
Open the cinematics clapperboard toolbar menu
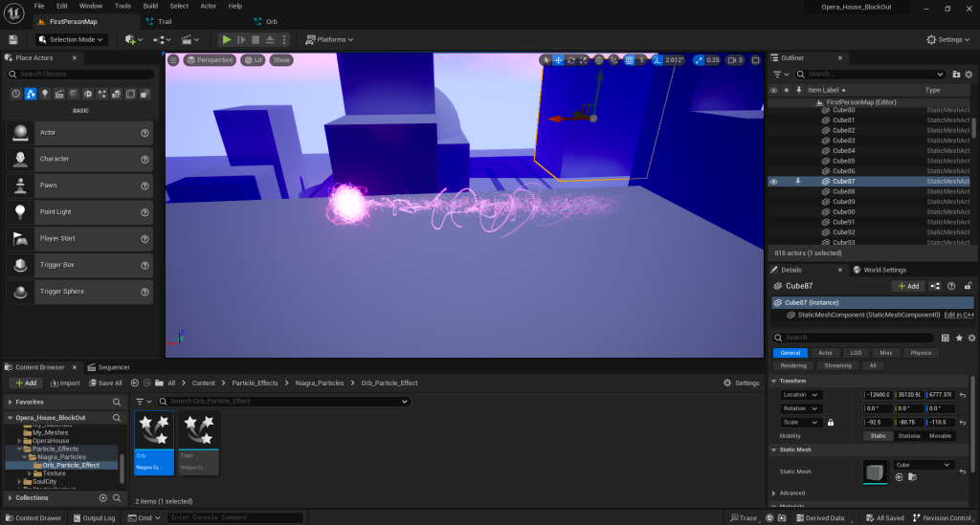tap(189, 39)
